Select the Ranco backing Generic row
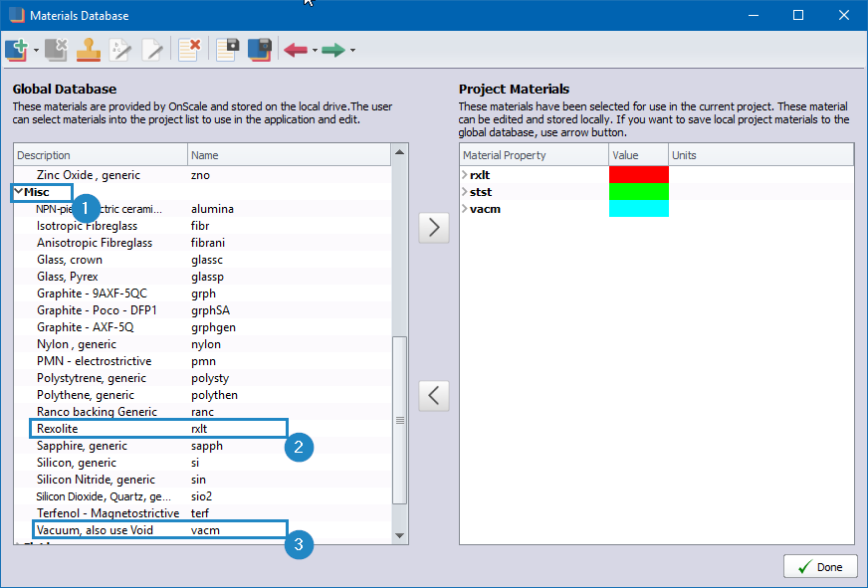Image resolution: width=868 pixels, height=588 pixels. [203, 412]
